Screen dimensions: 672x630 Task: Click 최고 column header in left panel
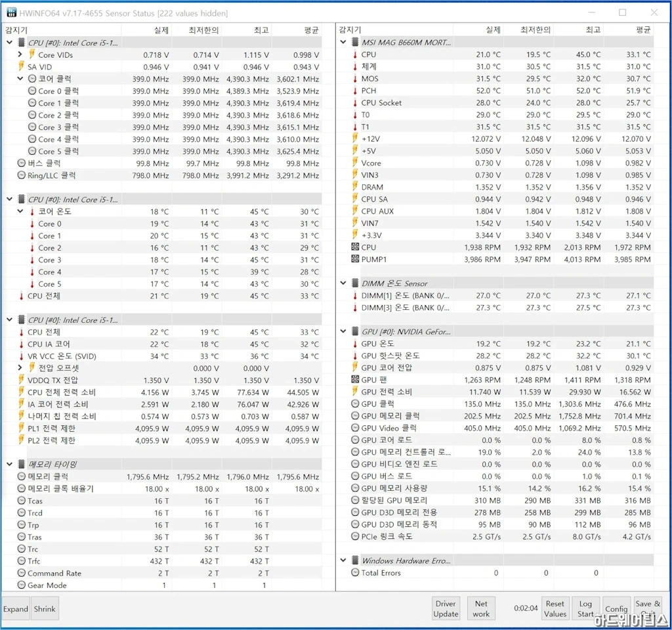pos(261,30)
